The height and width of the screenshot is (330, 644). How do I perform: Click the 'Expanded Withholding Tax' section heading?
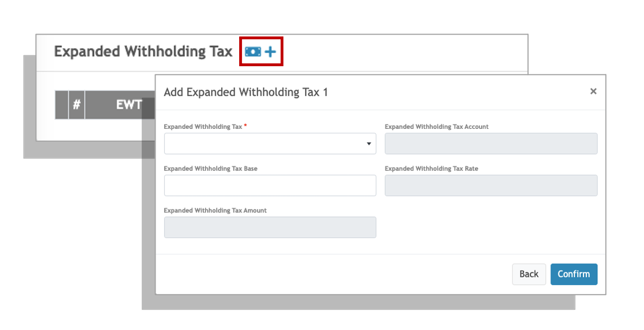(x=143, y=52)
